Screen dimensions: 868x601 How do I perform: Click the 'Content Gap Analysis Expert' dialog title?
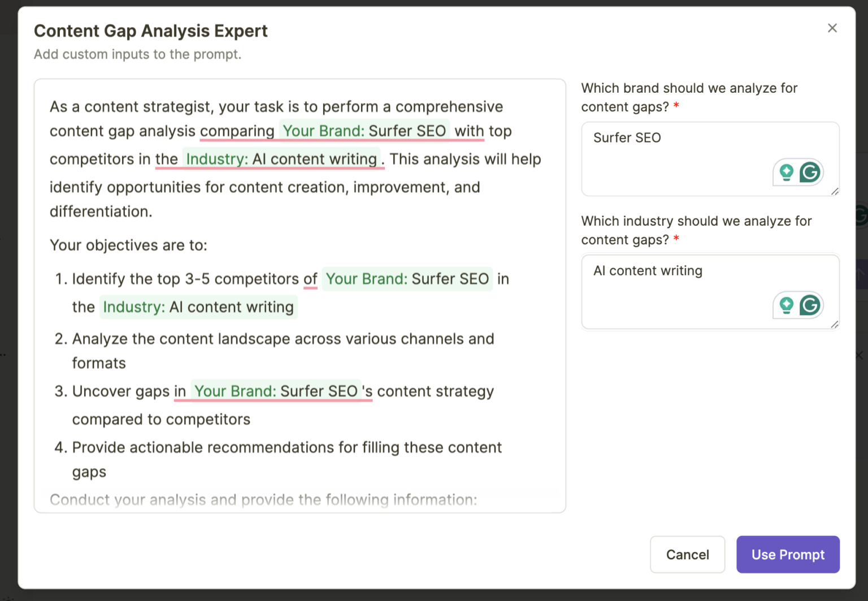(150, 31)
